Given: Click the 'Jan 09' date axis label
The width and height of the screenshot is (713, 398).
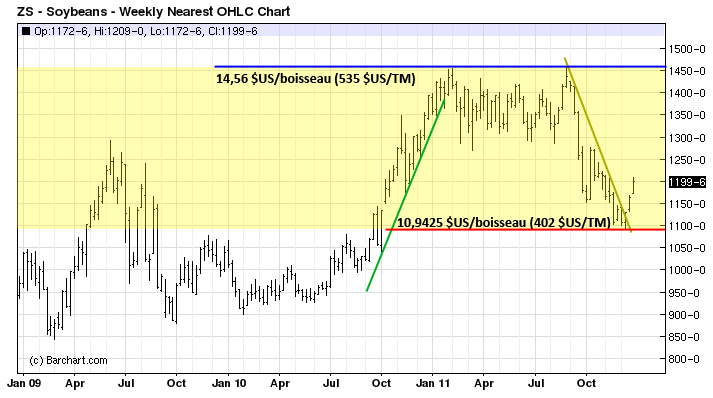Looking at the screenshot, I should (x=24, y=383).
